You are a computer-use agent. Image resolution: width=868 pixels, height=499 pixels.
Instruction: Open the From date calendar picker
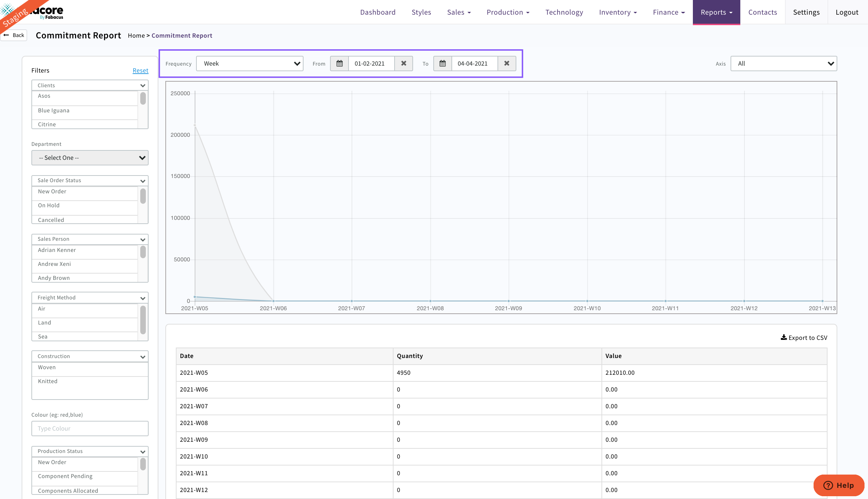339,64
